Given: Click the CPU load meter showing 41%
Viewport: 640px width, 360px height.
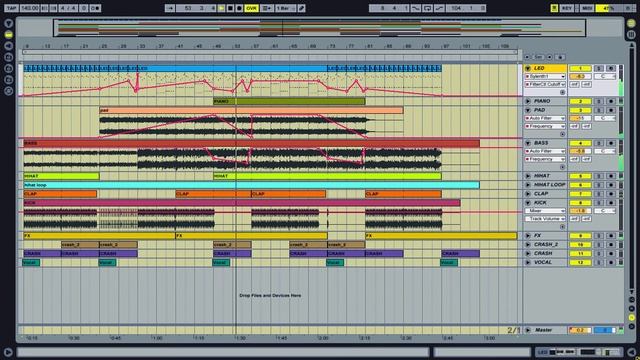Looking at the screenshot, I should click(x=608, y=8).
